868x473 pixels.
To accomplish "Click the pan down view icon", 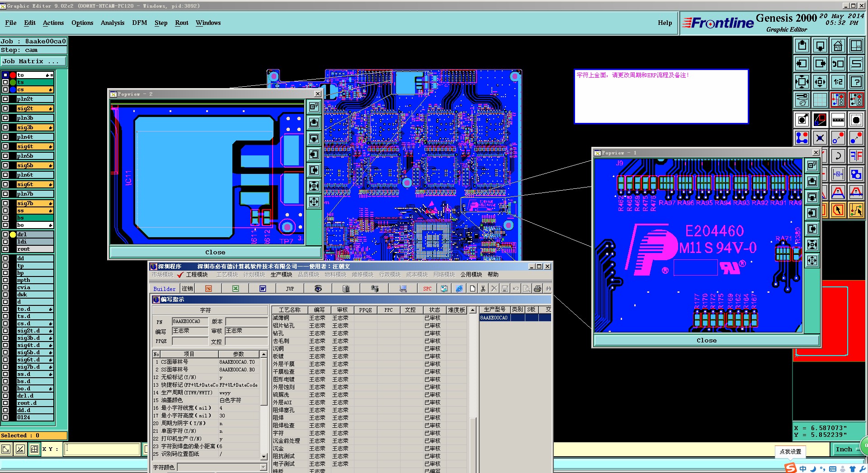I will (x=820, y=46).
